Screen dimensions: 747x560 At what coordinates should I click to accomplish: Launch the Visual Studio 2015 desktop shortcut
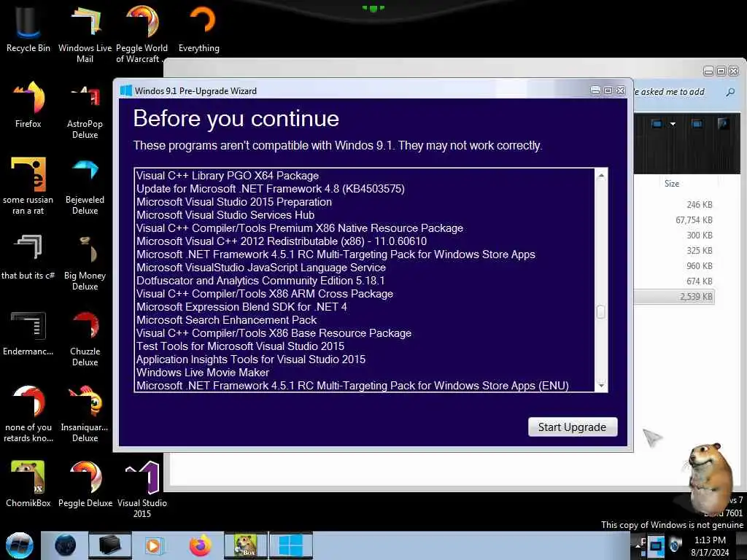pyautogui.click(x=142, y=489)
